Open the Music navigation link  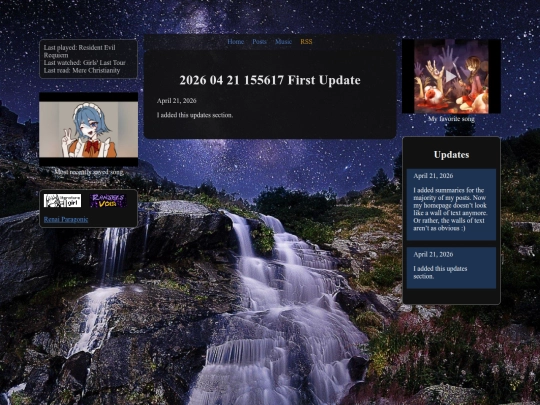[283, 42]
